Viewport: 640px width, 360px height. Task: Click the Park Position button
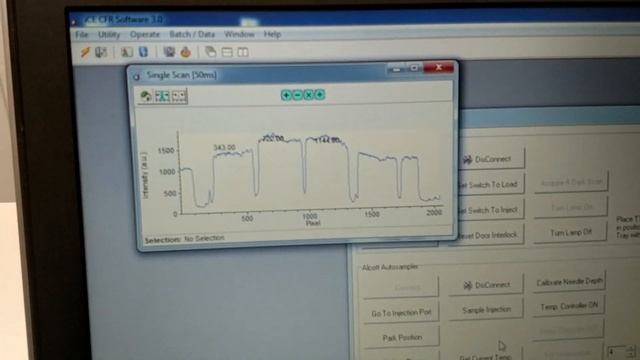click(x=402, y=338)
